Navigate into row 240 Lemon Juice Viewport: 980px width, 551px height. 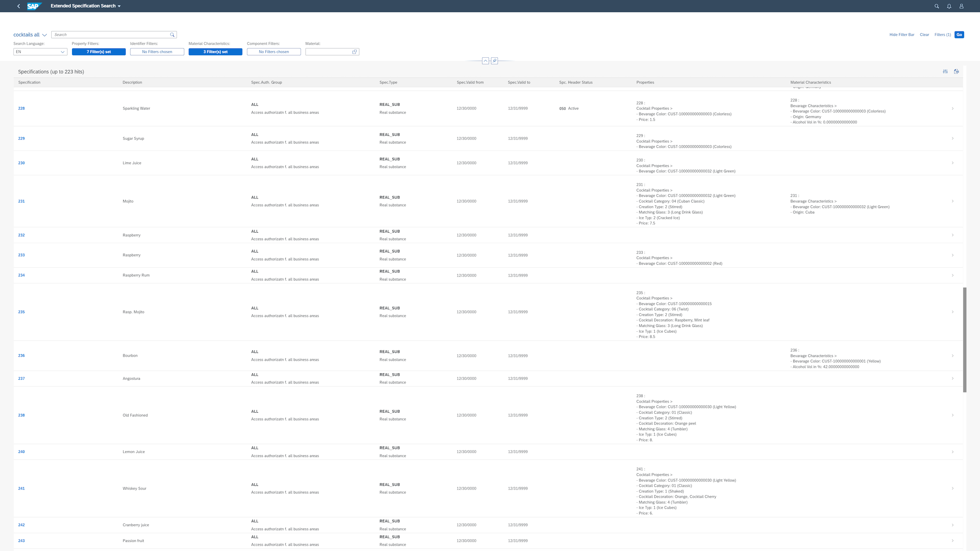(x=952, y=452)
